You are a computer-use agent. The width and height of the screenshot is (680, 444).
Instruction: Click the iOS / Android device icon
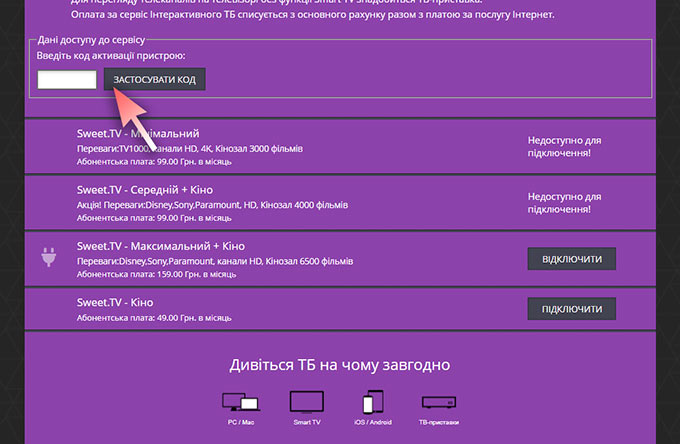373,402
